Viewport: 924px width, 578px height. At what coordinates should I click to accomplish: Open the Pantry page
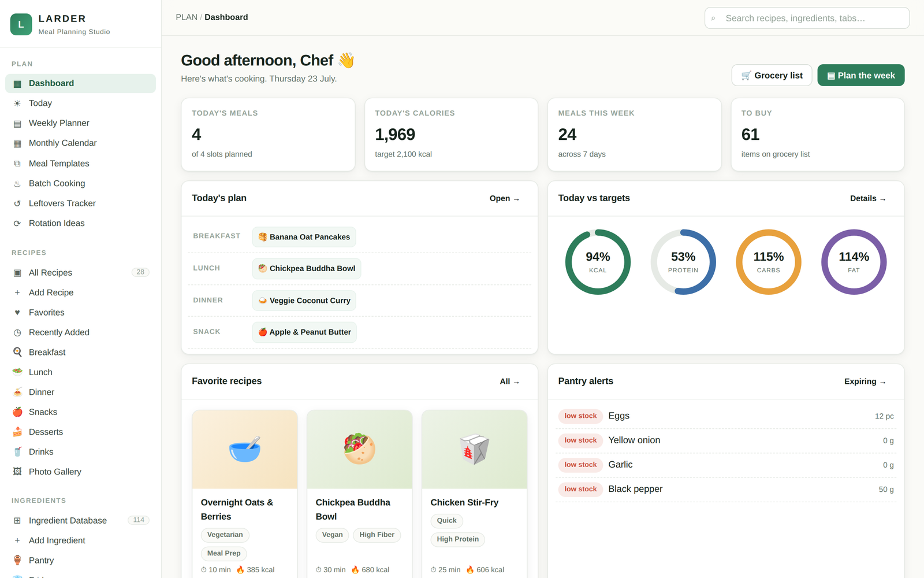click(80, 560)
